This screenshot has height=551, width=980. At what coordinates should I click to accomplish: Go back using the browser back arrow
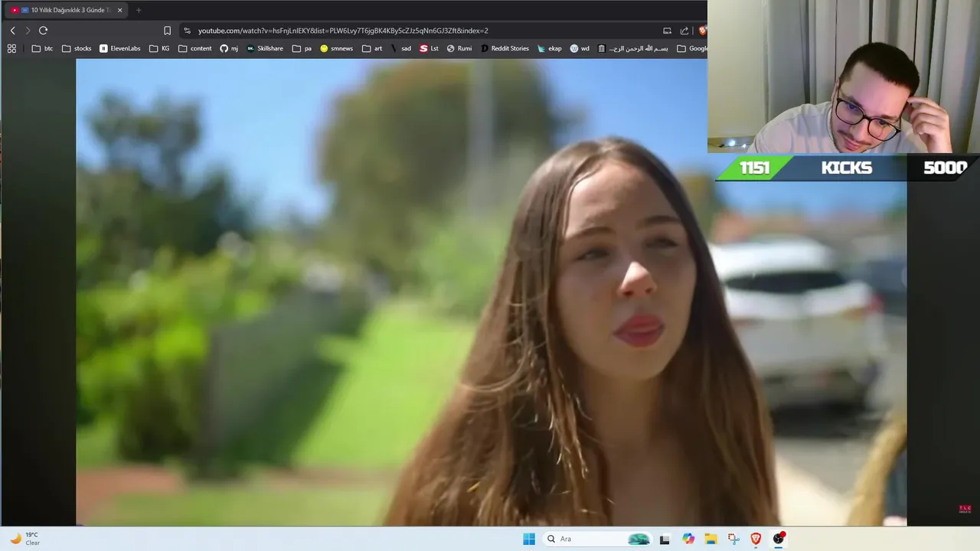[x=12, y=31]
